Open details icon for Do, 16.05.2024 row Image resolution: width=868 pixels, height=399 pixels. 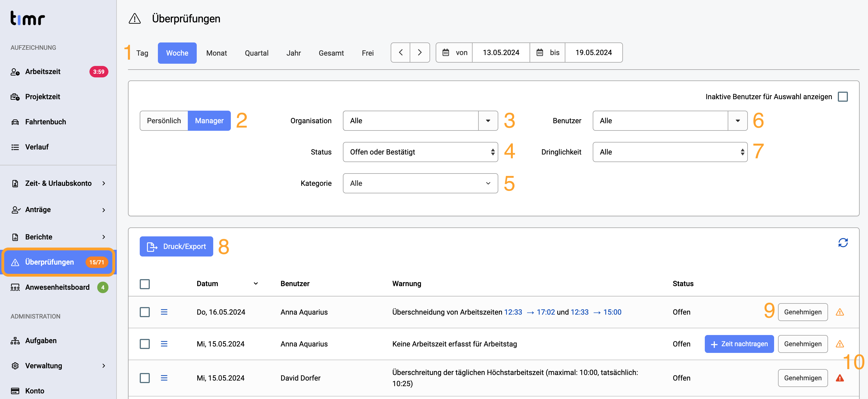click(x=164, y=312)
